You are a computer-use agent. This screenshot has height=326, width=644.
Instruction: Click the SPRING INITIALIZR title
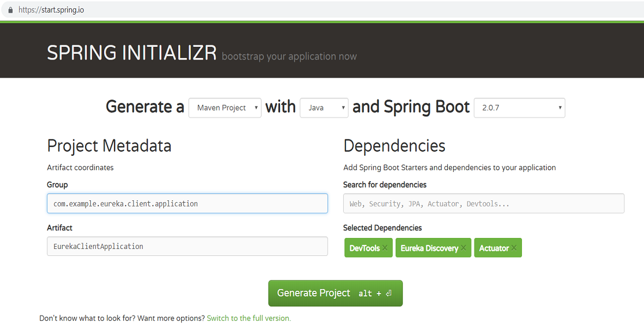(x=132, y=53)
